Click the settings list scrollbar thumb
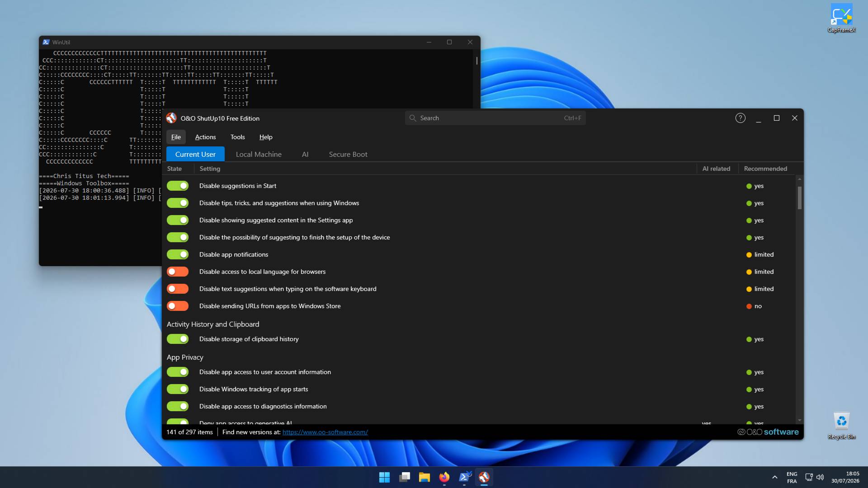868x488 pixels. tap(799, 198)
